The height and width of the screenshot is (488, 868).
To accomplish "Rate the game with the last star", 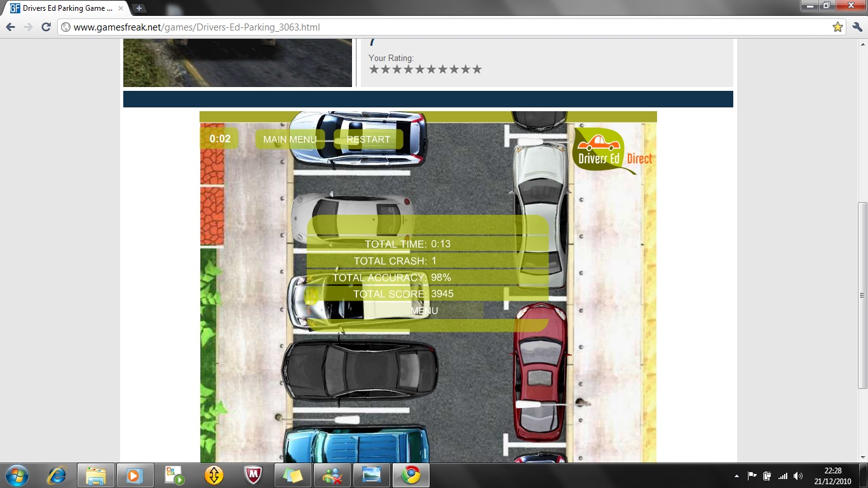I will click(477, 69).
